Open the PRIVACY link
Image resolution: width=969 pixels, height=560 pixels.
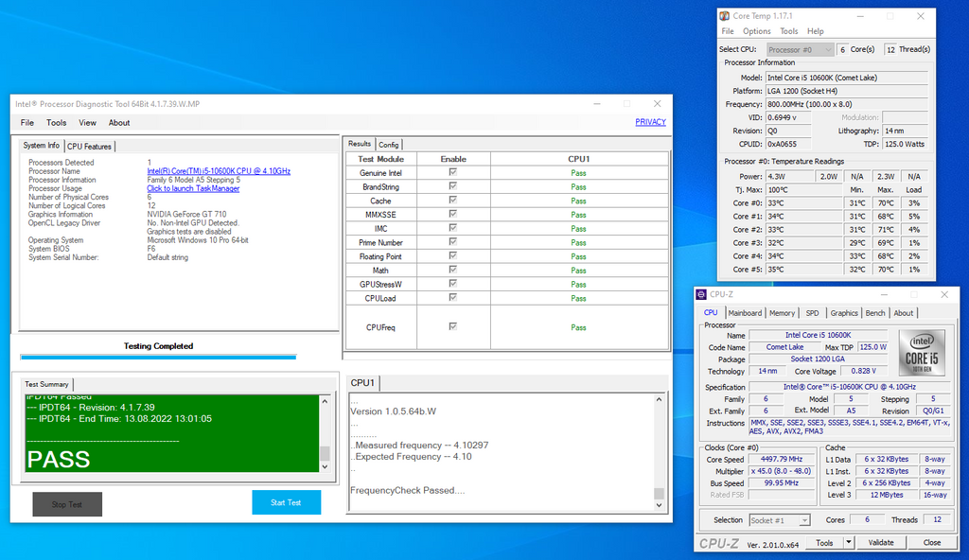[x=650, y=122]
